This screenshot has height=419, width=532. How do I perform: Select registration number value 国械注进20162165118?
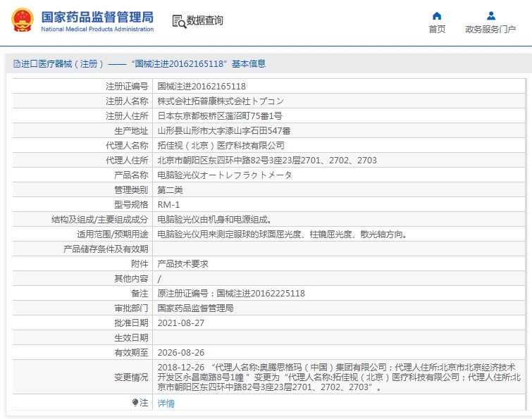pyautogui.click(x=202, y=86)
